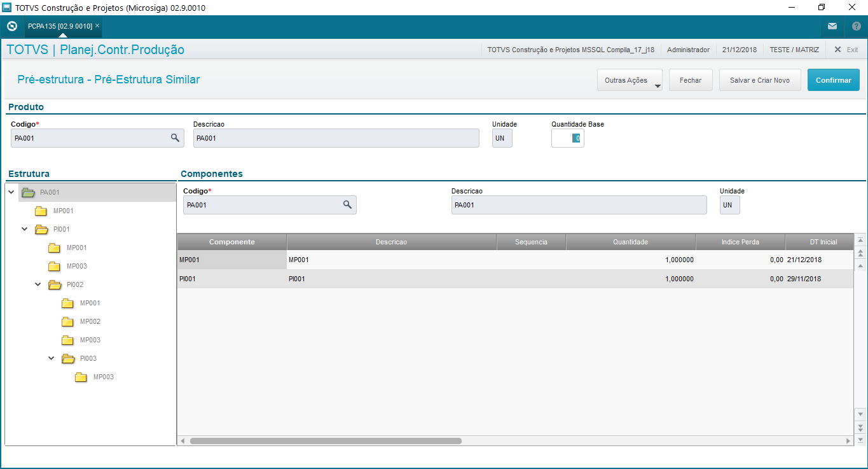This screenshot has width=868, height=469.
Task: Click the Indice Perda column header
Action: pos(740,242)
